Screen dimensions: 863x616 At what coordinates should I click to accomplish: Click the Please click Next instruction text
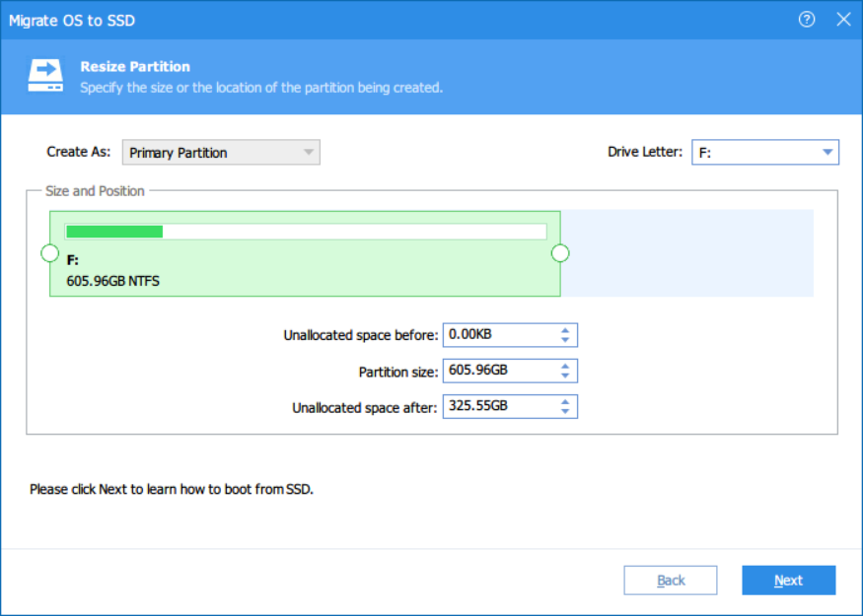click(x=172, y=490)
